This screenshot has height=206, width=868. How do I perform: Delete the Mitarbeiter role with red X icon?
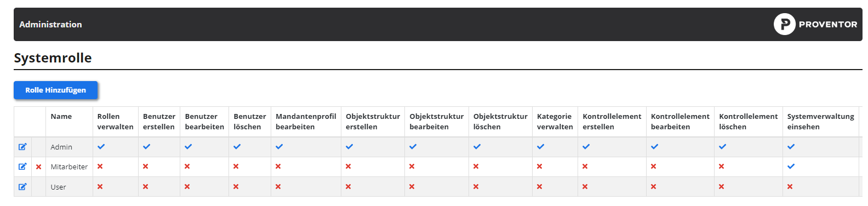tap(39, 167)
